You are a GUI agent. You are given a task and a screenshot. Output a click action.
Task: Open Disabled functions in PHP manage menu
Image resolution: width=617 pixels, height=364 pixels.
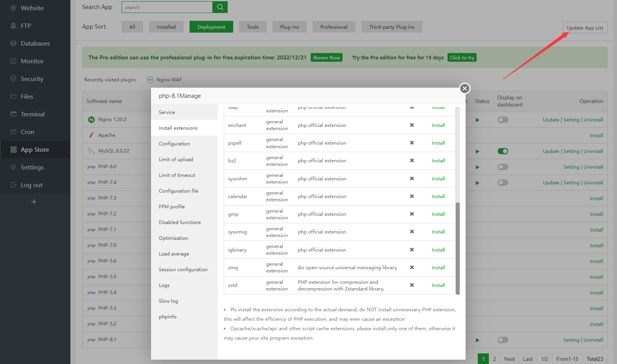(x=180, y=222)
